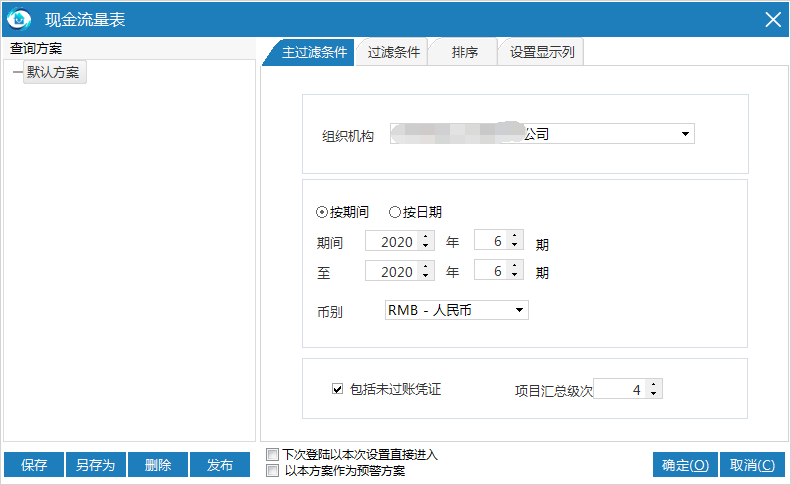Image resolution: width=791 pixels, height=485 pixels.
Task: Decrease the end period number
Action: (x=514, y=275)
